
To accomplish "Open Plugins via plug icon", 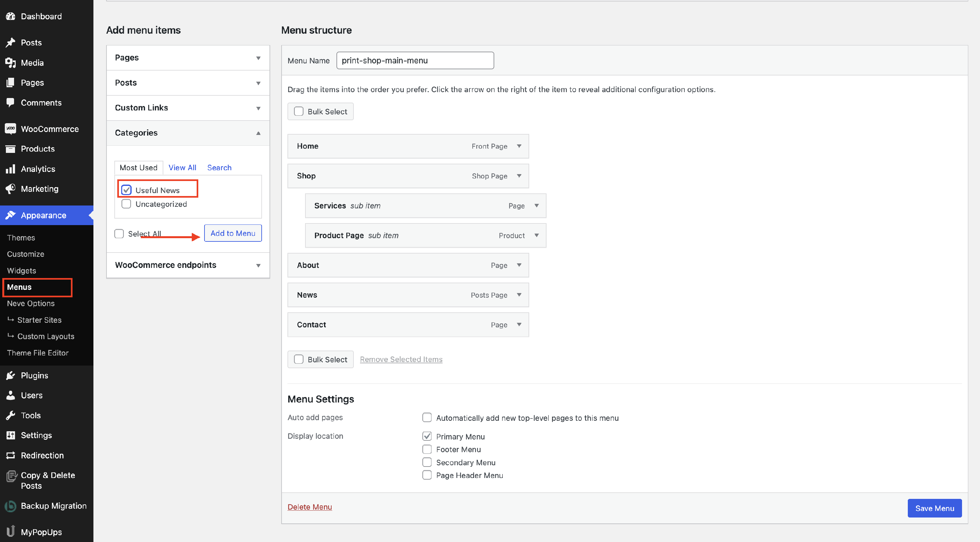I will click(10, 375).
